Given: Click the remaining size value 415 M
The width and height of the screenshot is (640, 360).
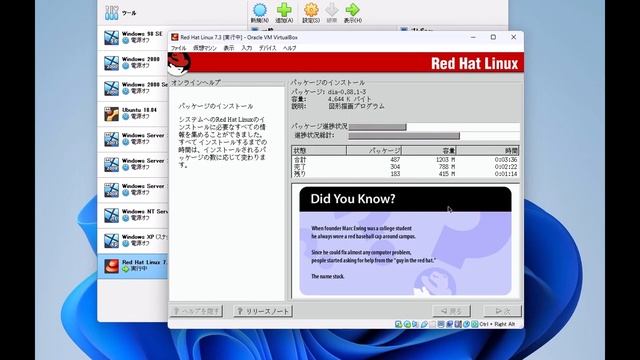Looking at the screenshot, I should (447, 174).
